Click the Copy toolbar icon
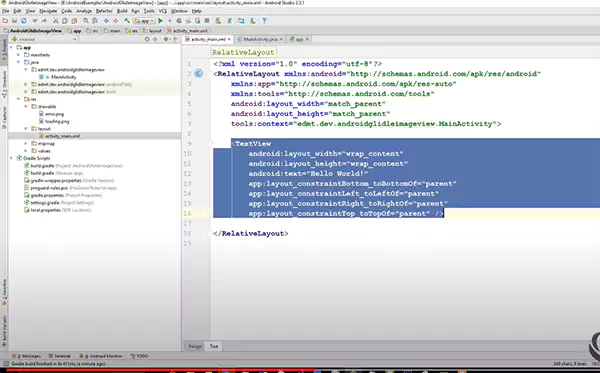This screenshot has height=373, width=600. coord(65,21)
